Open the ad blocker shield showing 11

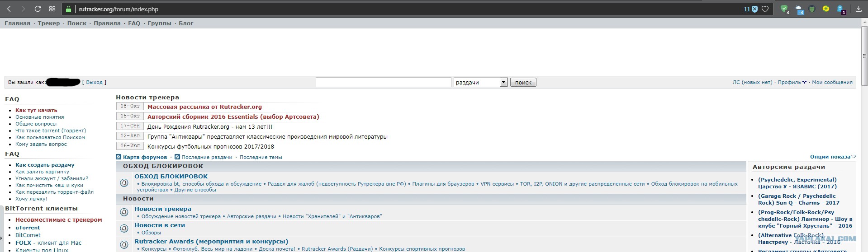pyautogui.click(x=751, y=9)
